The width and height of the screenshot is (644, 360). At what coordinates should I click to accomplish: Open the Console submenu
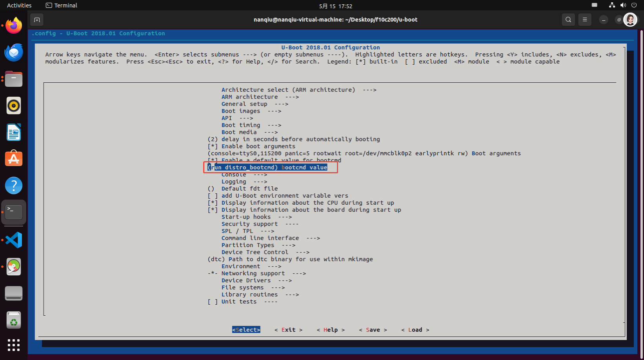click(x=244, y=175)
